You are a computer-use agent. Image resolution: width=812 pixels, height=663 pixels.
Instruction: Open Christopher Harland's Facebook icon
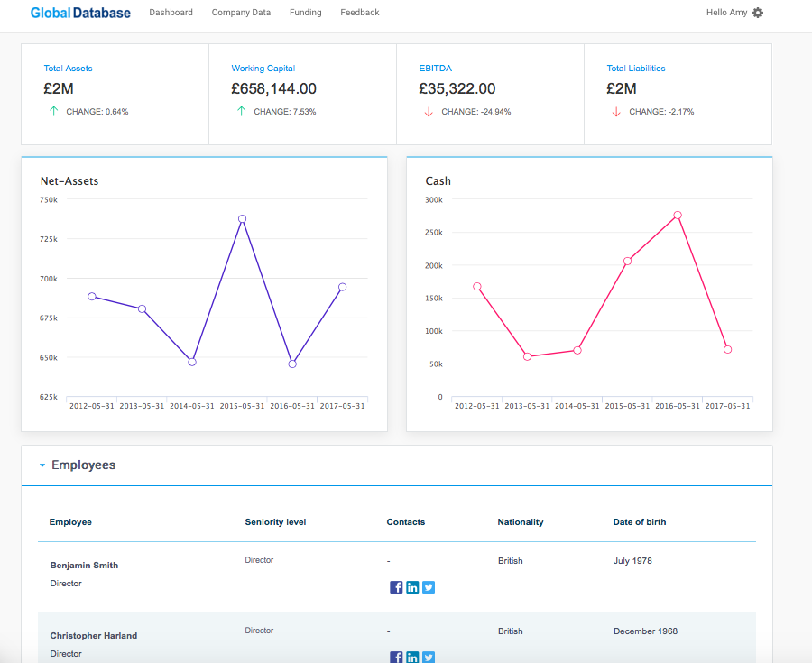point(396,658)
